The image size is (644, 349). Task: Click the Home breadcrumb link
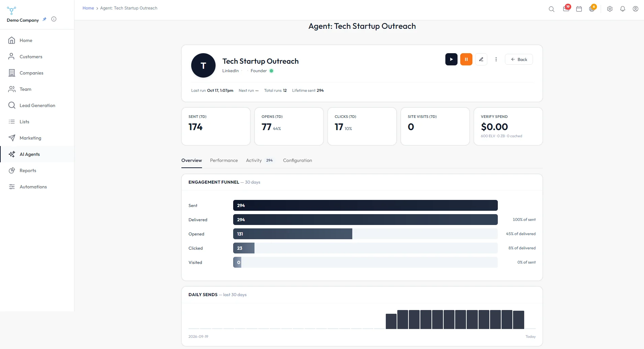click(x=88, y=8)
